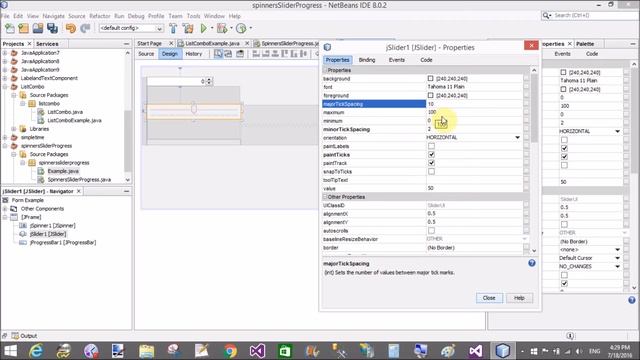The width and height of the screenshot is (640, 360).
Task: Select Example.java in the Projects tree
Action: pos(63,171)
